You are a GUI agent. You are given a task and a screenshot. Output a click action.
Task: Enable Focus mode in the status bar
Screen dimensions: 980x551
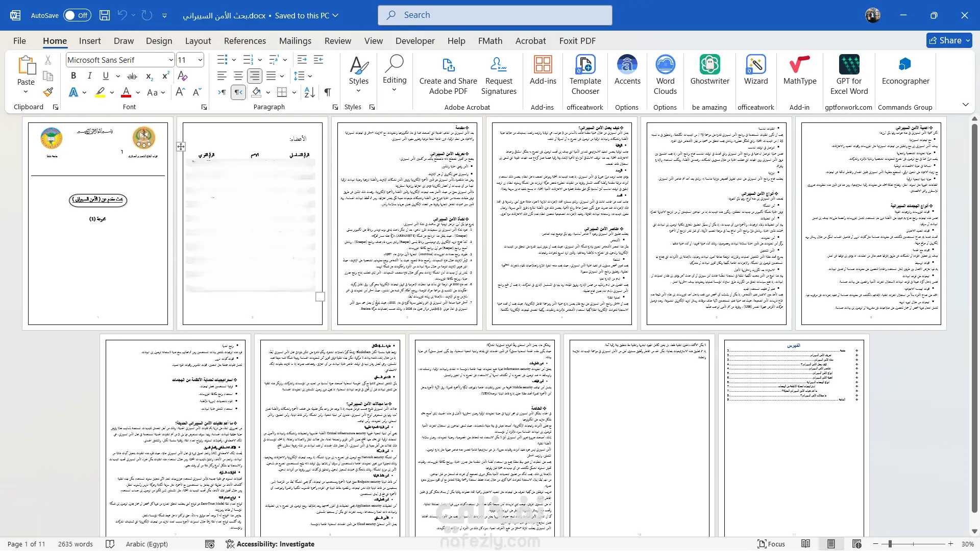pyautogui.click(x=771, y=544)
